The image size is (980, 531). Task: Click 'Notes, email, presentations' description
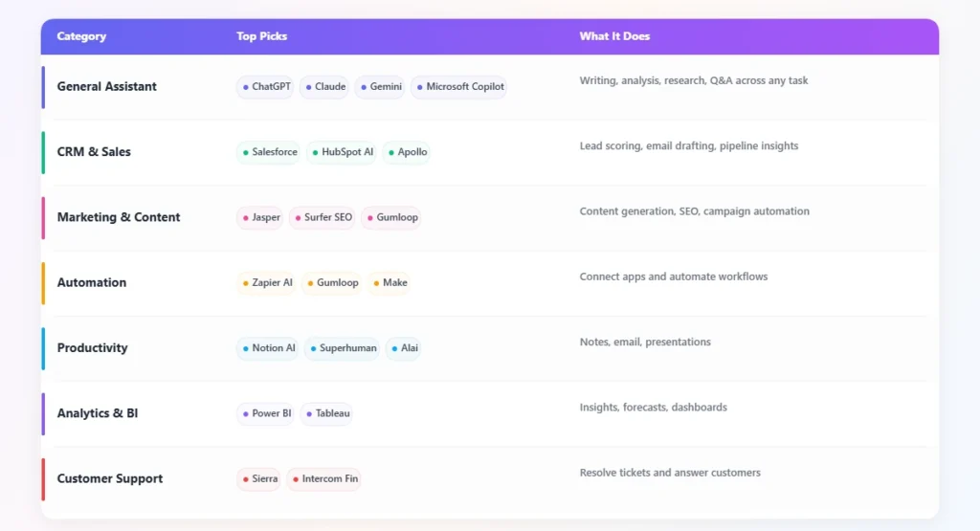[645, 342]
